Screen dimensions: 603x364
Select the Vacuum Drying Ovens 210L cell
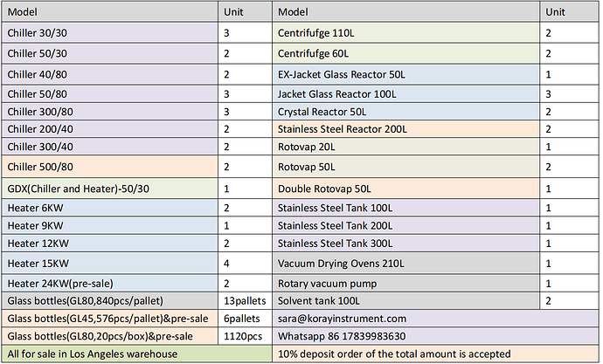click(x=407, y=262)
